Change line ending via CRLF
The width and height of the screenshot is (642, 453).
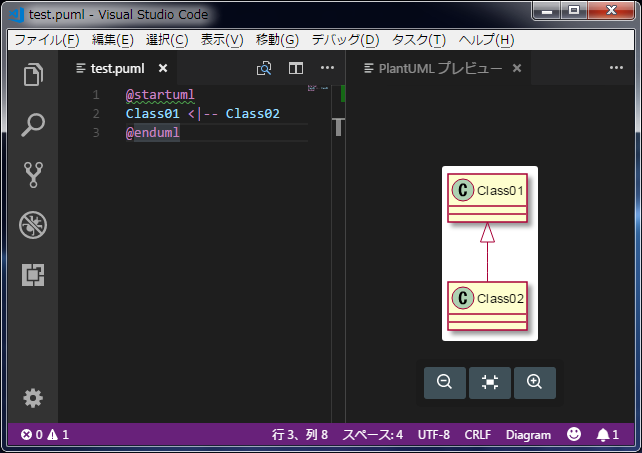pos(477,435)
